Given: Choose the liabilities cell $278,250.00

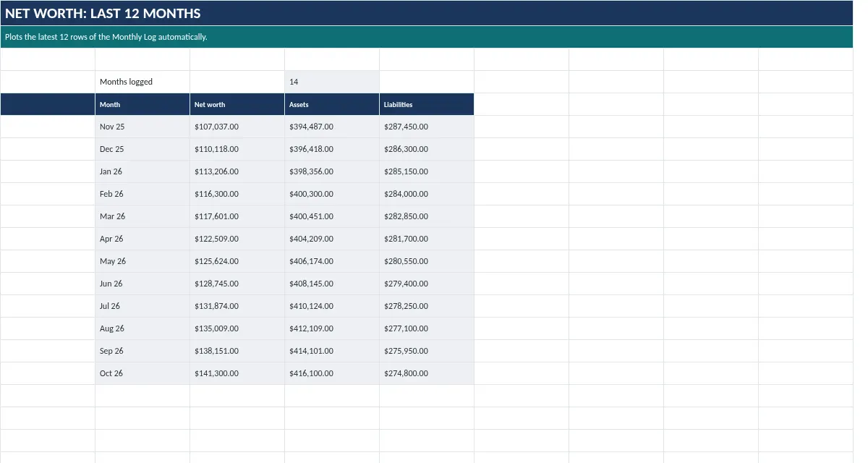Looking at the screenshot, I should [x=427, y=306].
